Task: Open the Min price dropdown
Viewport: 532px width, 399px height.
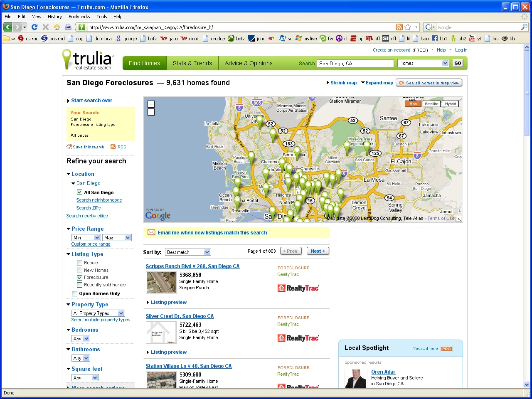Action: (x=86, y=238)
